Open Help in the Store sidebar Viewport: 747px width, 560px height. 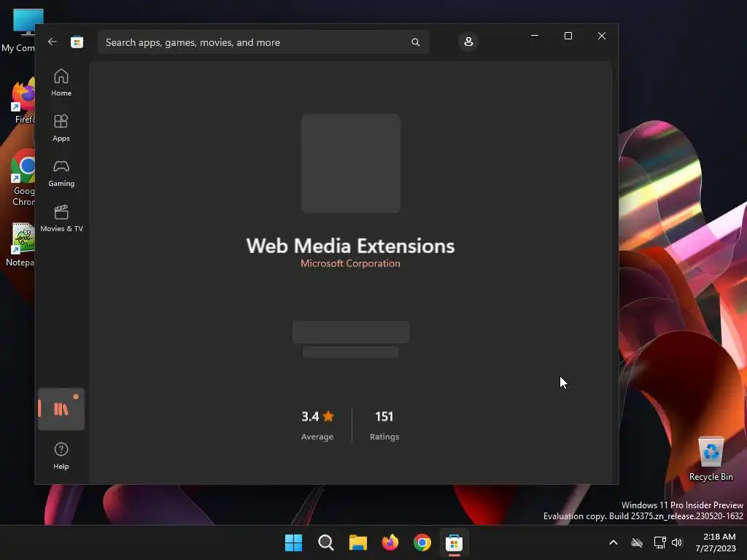61,456
